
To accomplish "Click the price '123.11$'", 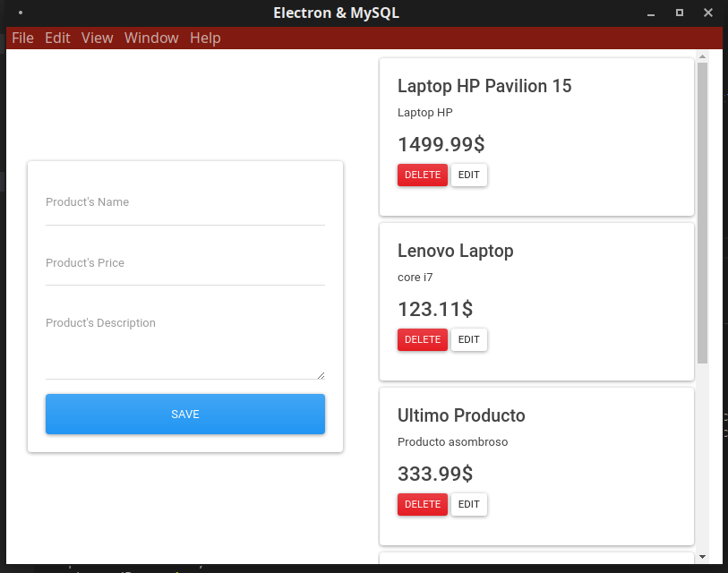I will pos(435,309).
